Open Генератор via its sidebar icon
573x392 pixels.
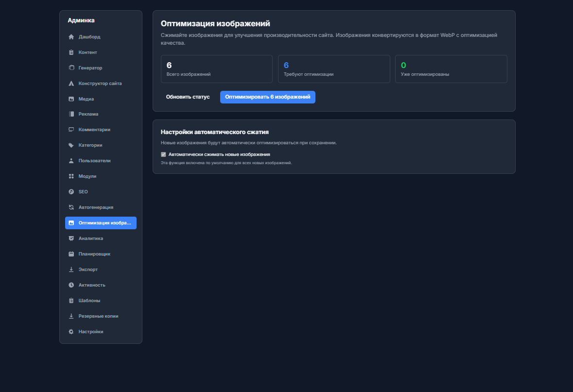[71, 68]
